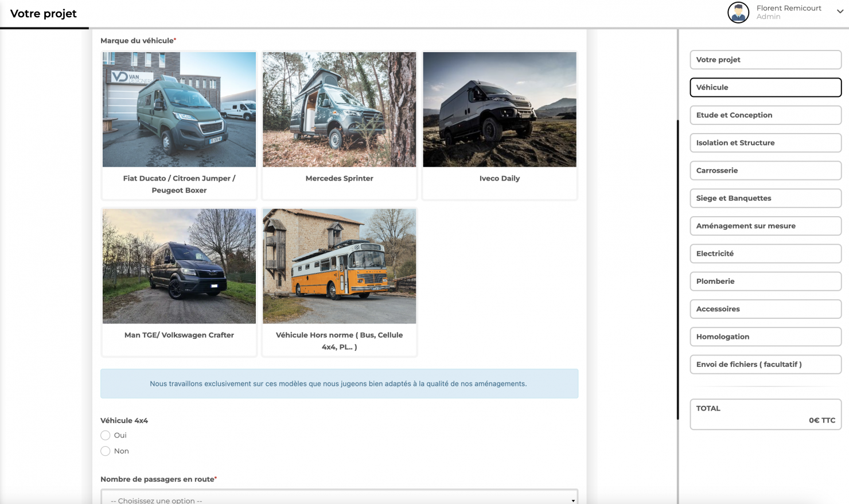Open Envoi de fichiers (facultatif) step
The width and height of the screenshot is (849, 504).
coord(765,364)
